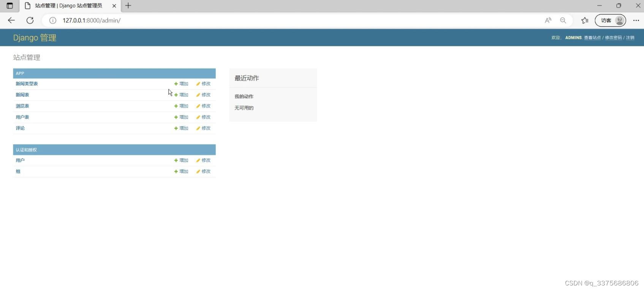Open the tab actions icon
This screenshot has width=644, height=290.
coord(10,6)
